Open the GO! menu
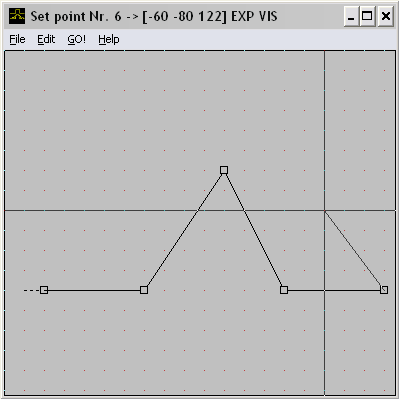399x399 pixels. [76, 39]
